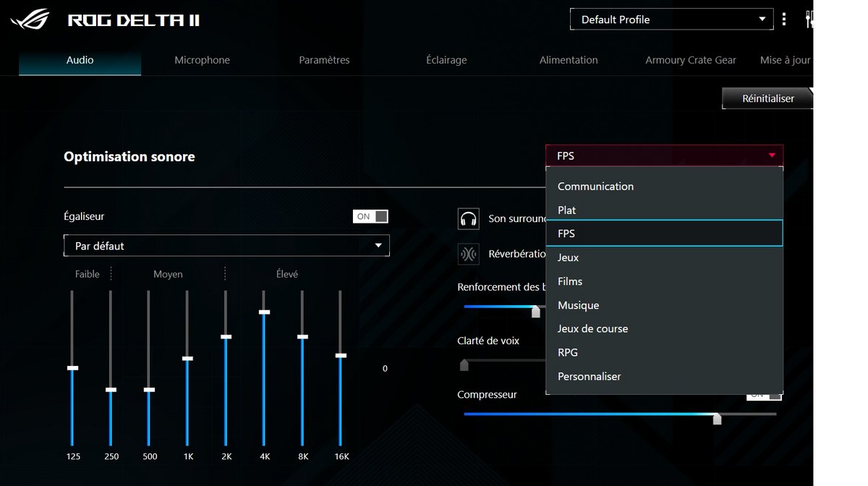Screen dimensions: 868x486
Task: Click the Égaliseur label
Action: pos(84,216)
